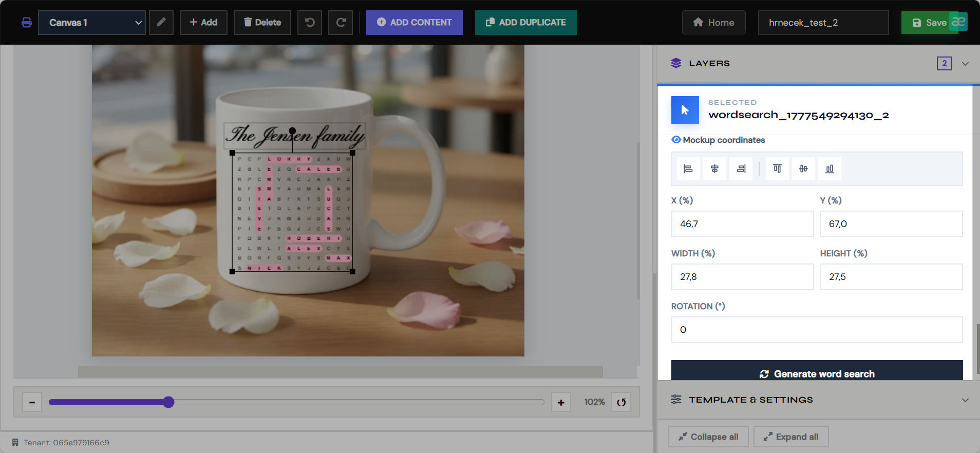Expand TEMPLATE & SETTINGS chevron
Image resolution: width=980 pixels, height=453 pixels.
[965, 400]
